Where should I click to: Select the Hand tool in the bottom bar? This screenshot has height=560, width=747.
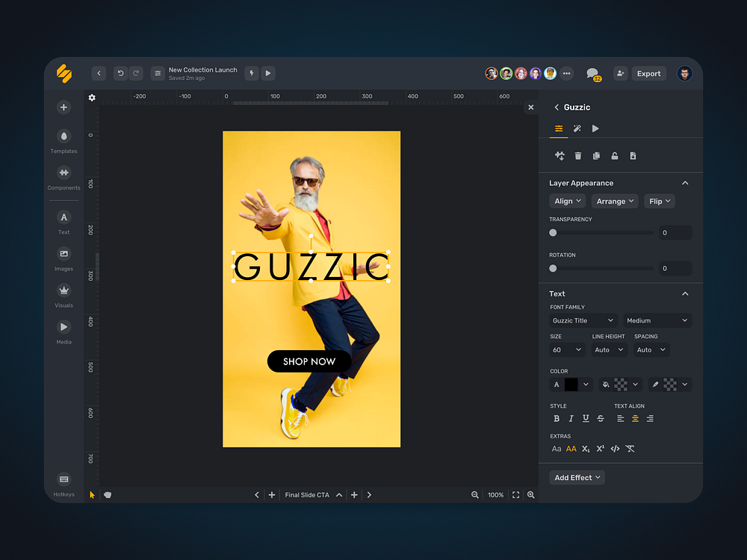[108, 494]
